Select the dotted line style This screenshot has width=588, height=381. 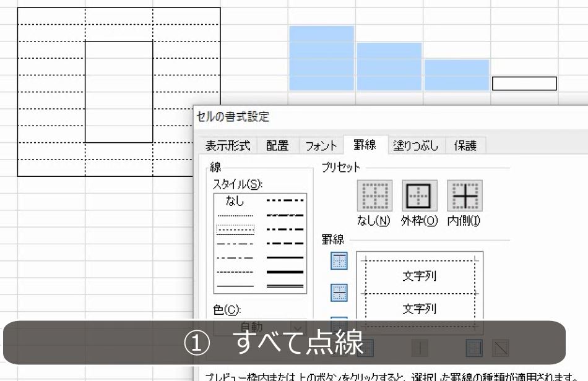(235, 216)
